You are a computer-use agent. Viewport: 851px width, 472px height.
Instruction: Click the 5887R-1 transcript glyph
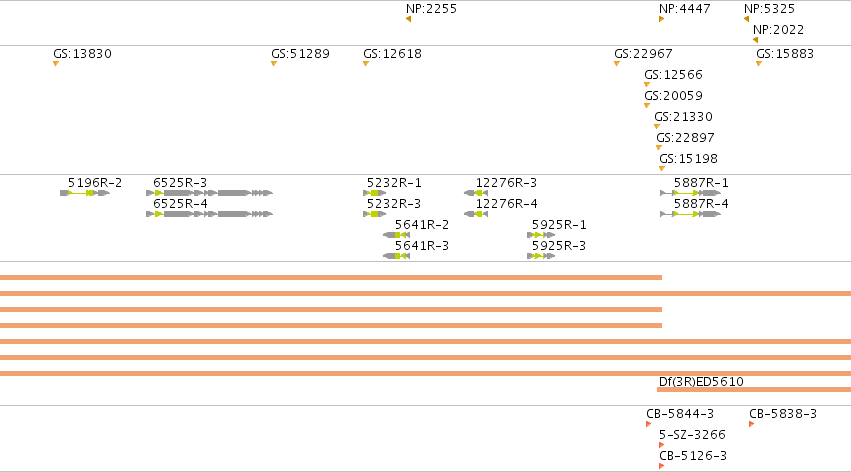690,193
